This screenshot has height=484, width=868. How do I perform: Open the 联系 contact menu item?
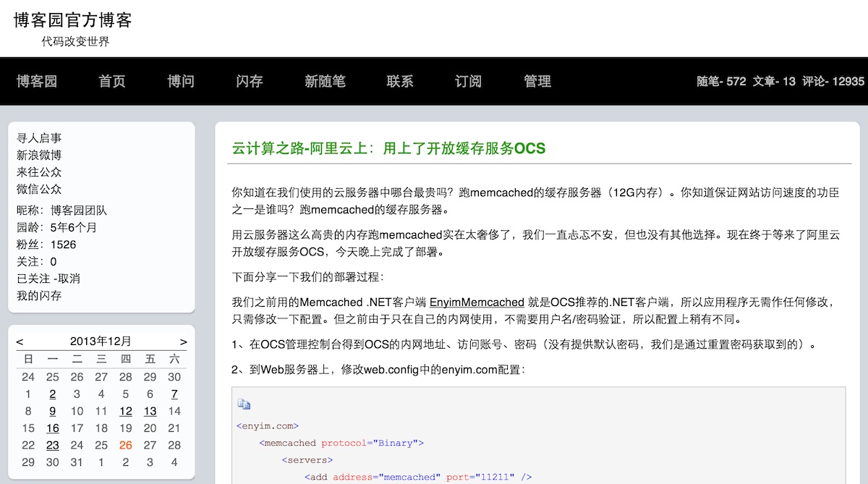tap(400, 82)
